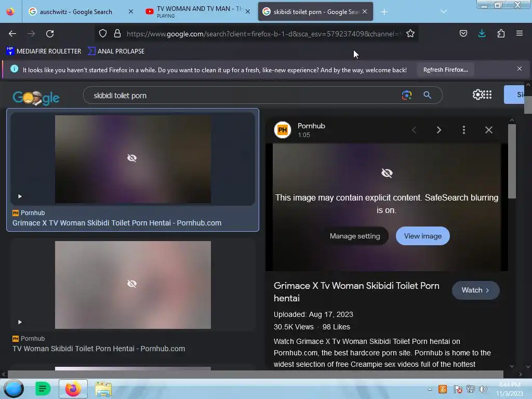The height and width of the screenshot is (399, 532).
Task: Click 'Uploaded: Aug 17, 2023' text
Action: pyautogui.click(x=313, y=314)
